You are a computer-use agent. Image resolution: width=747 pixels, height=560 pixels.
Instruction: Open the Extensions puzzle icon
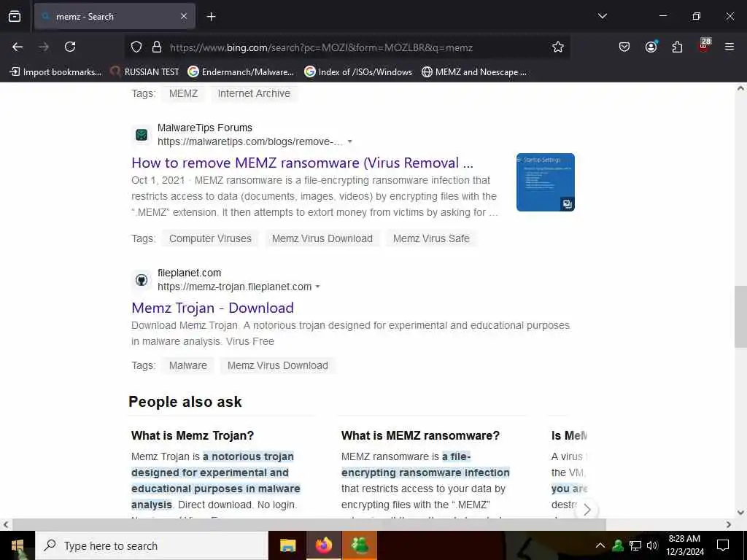pos(677,47)
